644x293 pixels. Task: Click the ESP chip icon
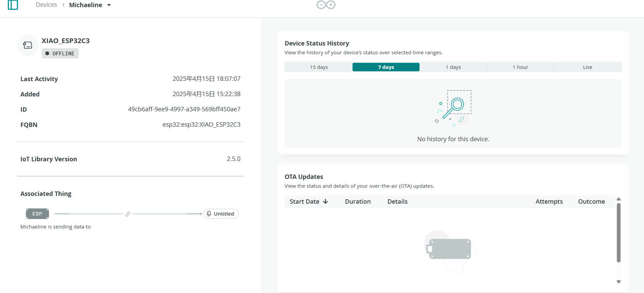coord(37,214)
